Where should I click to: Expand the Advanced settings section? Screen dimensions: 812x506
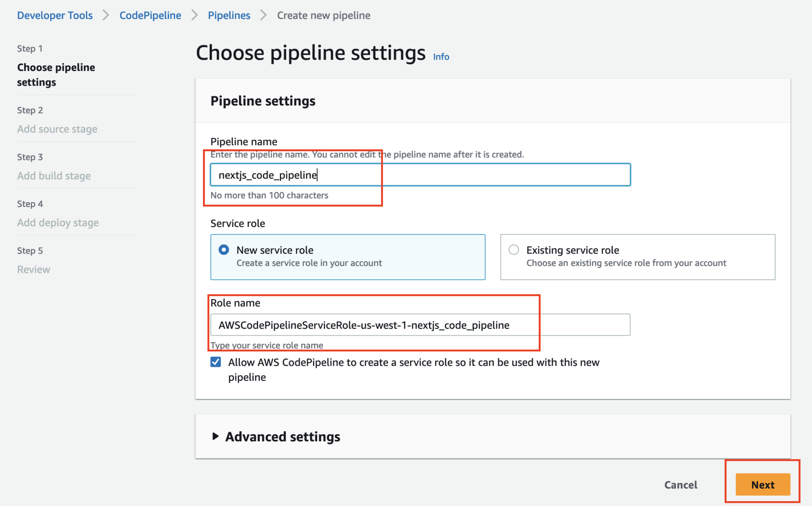[282, 437]
